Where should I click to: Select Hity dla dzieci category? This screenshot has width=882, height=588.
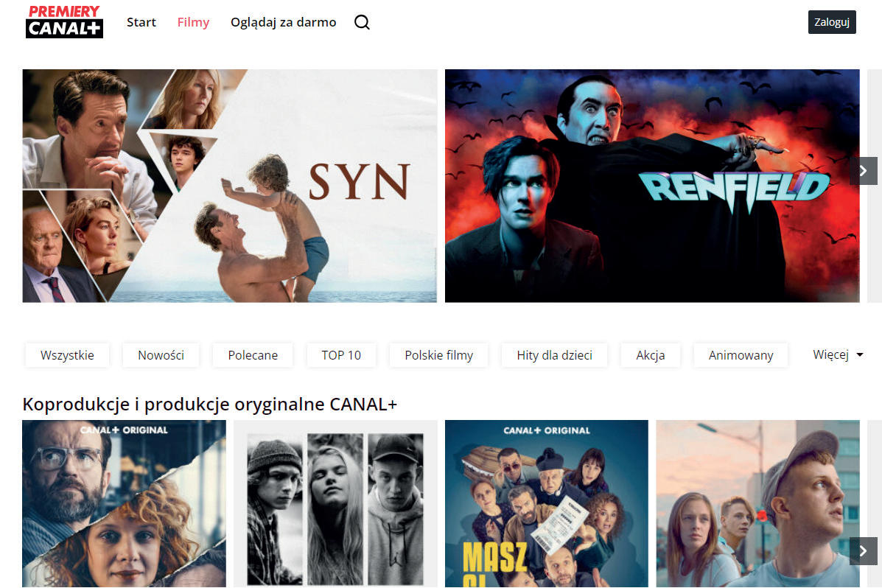click(x=554, y=355)
